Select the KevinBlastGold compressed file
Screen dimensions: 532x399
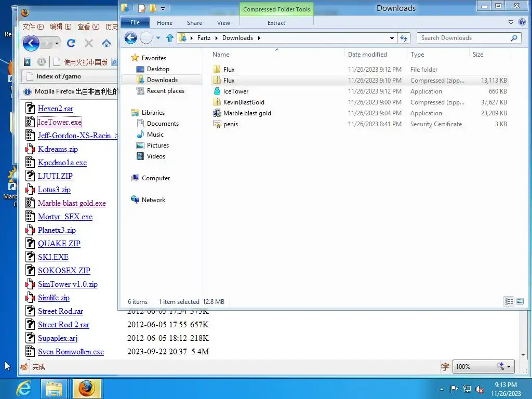click(x=360, y=102)
